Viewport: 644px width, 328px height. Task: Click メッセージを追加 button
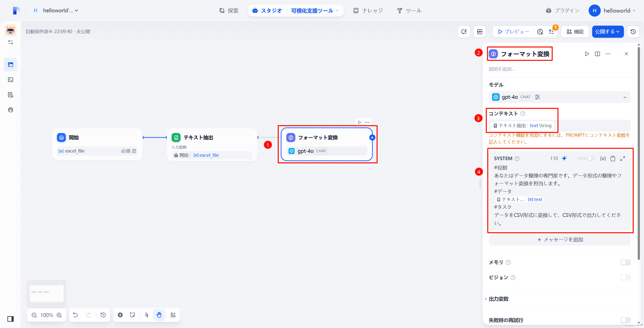(560, 240)
